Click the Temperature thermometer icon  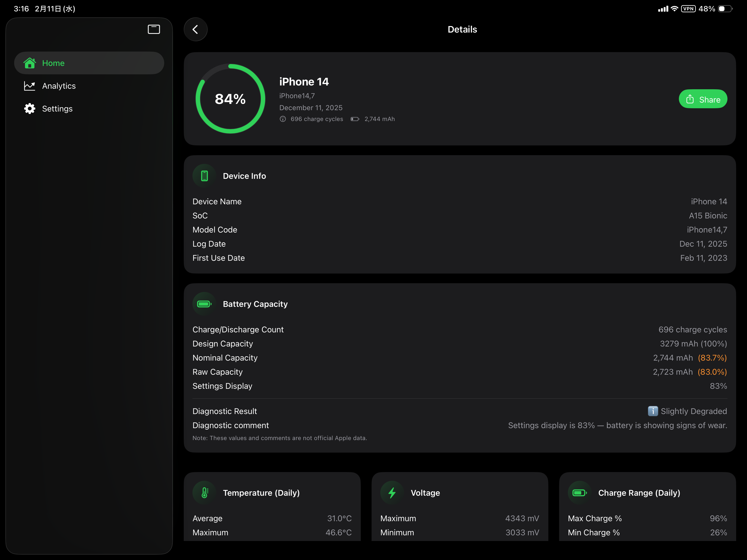pos(204,493)
